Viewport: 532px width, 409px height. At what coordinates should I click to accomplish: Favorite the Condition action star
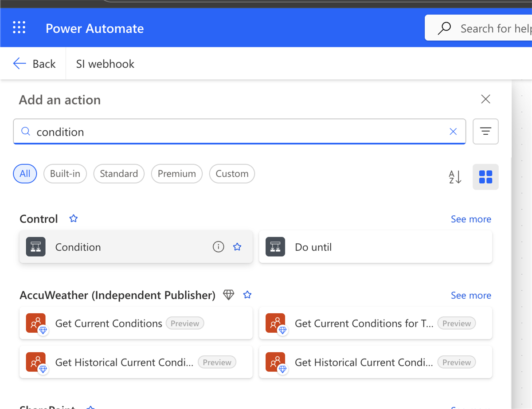click(x=237, y=247)
